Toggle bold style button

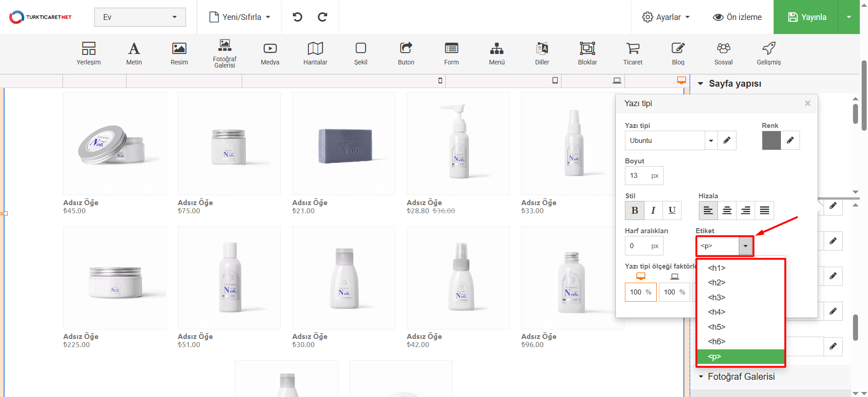pos(634,211)
